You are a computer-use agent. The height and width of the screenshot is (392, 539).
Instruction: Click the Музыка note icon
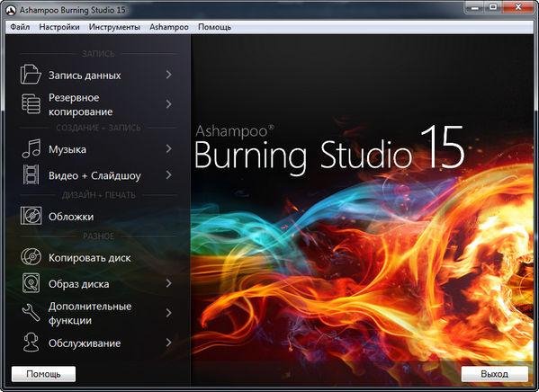click(31, 148)
